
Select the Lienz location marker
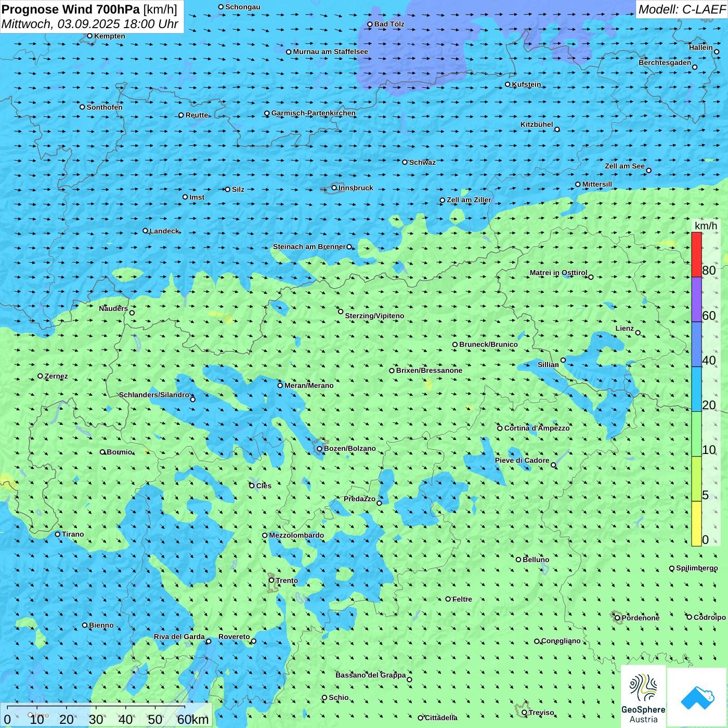pos(638,333)
